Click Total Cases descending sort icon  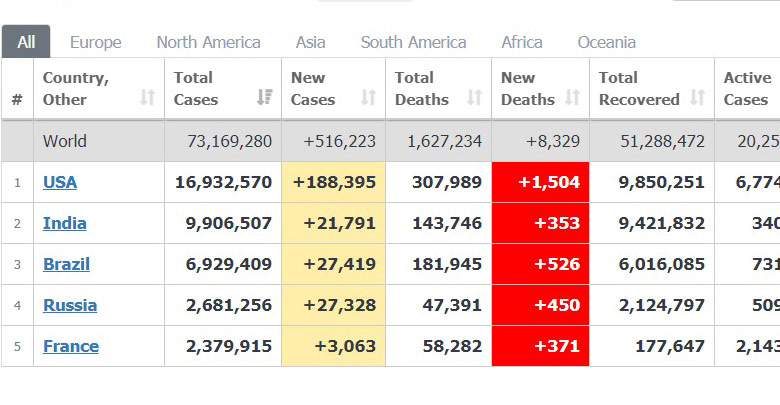pyautogui.click(x=264, y=98)
